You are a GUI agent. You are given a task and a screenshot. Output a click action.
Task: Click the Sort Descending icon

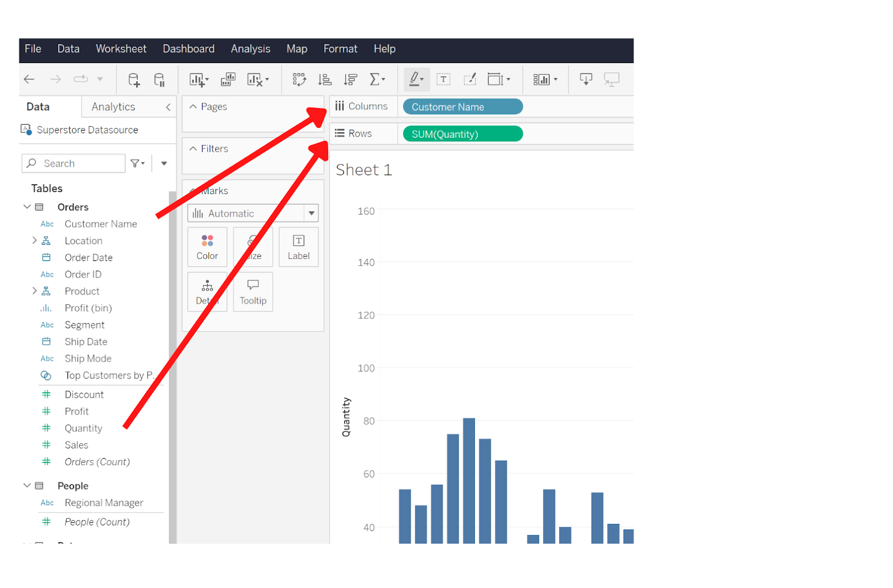(x=350, y=80)
